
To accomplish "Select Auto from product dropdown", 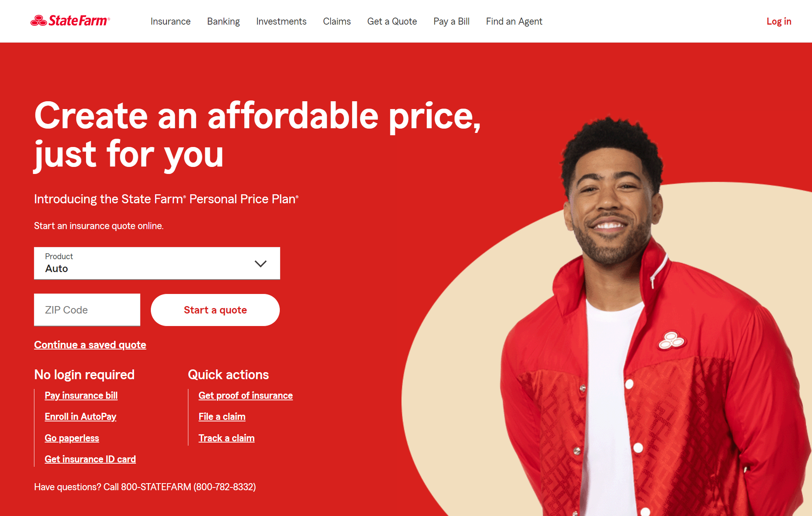I will [x=157, y=263].
